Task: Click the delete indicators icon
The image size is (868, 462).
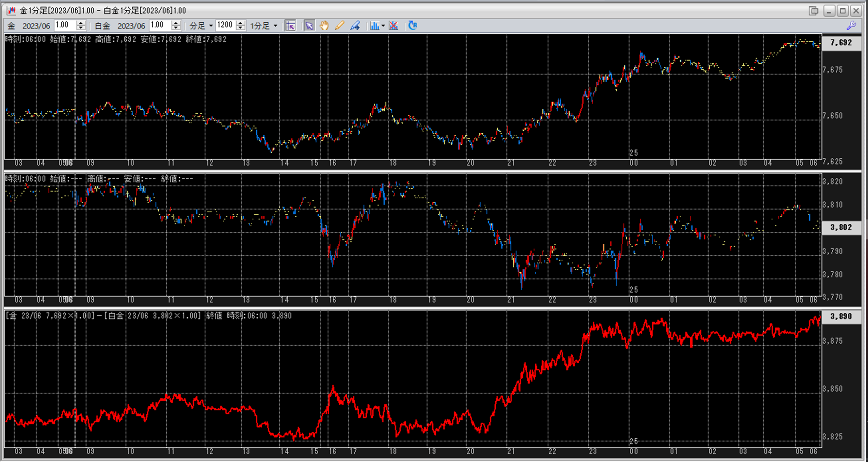Action: pyautogui.click(x=394, y=26)
